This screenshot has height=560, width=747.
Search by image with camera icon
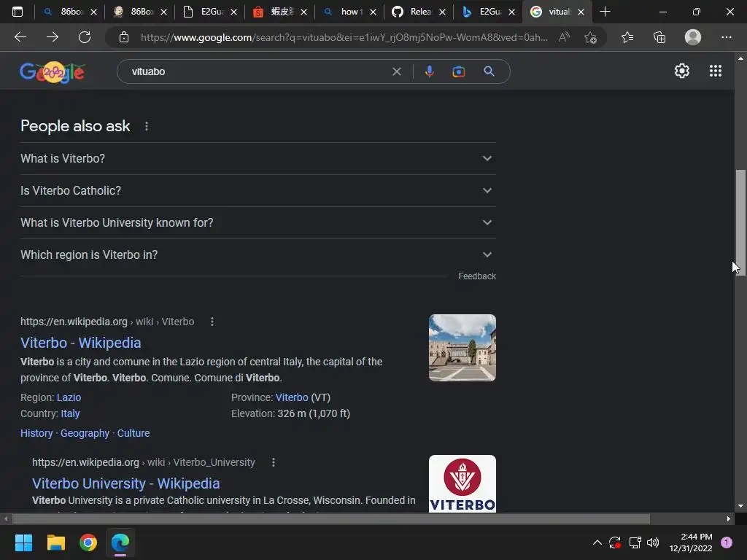tap(458, 71)
